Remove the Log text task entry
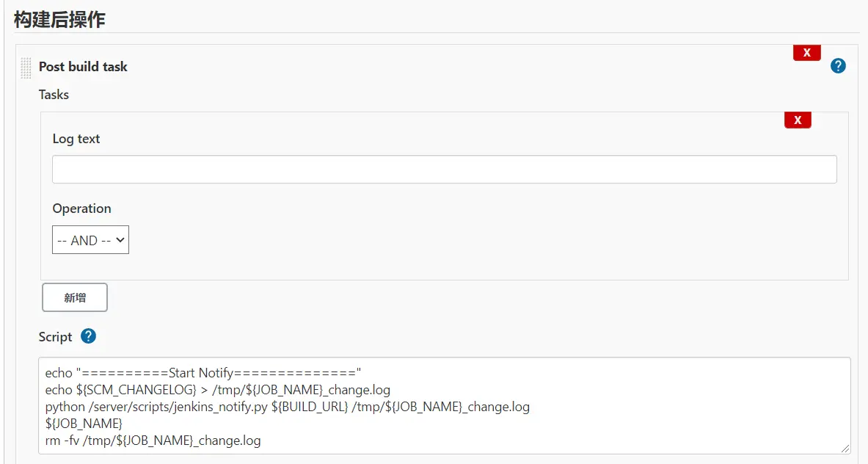Image resolution: width=868 pixels, height=464 pixels. (x=798, y=120)
